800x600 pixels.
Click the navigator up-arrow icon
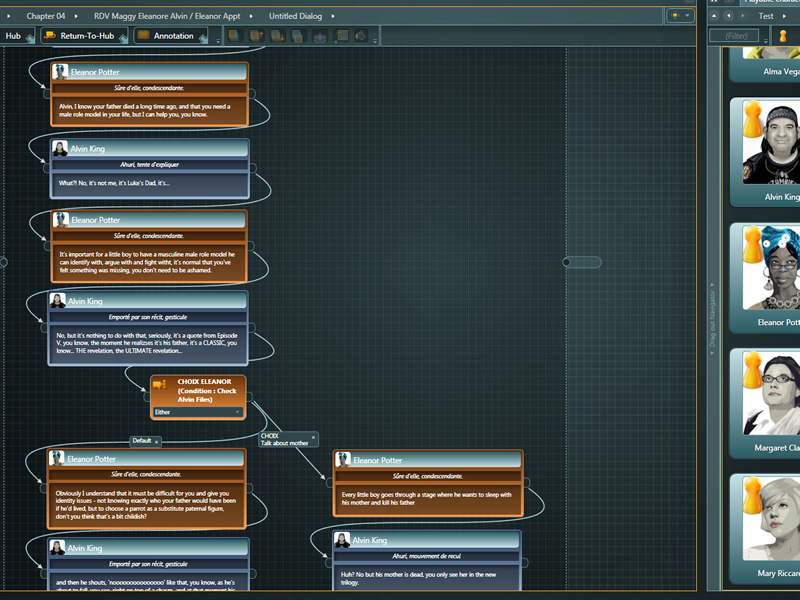click(714, 16)
